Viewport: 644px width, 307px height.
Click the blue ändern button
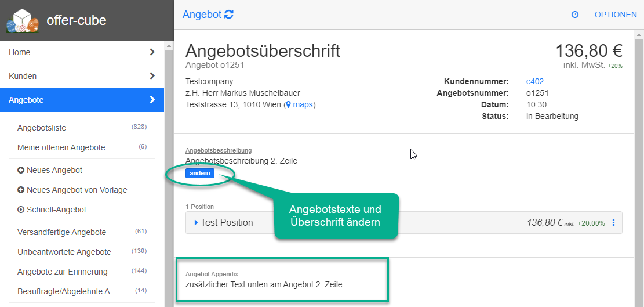pos(199,174)
